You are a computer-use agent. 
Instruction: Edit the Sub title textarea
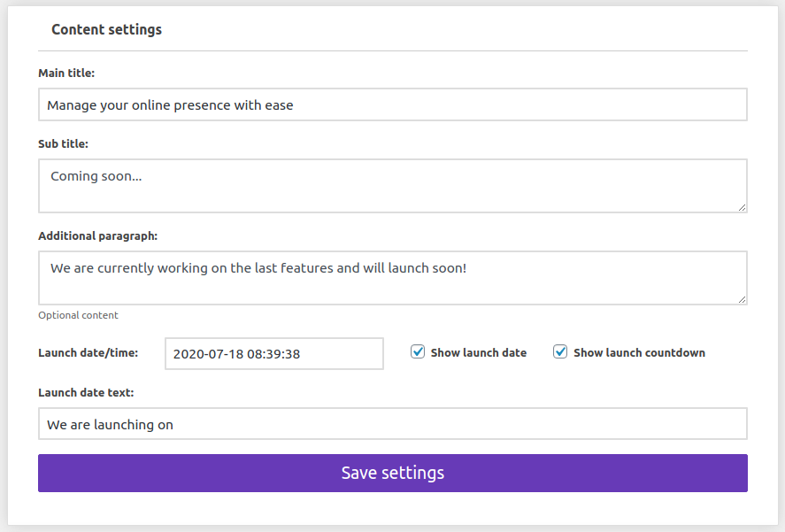[x=393, y=186]
